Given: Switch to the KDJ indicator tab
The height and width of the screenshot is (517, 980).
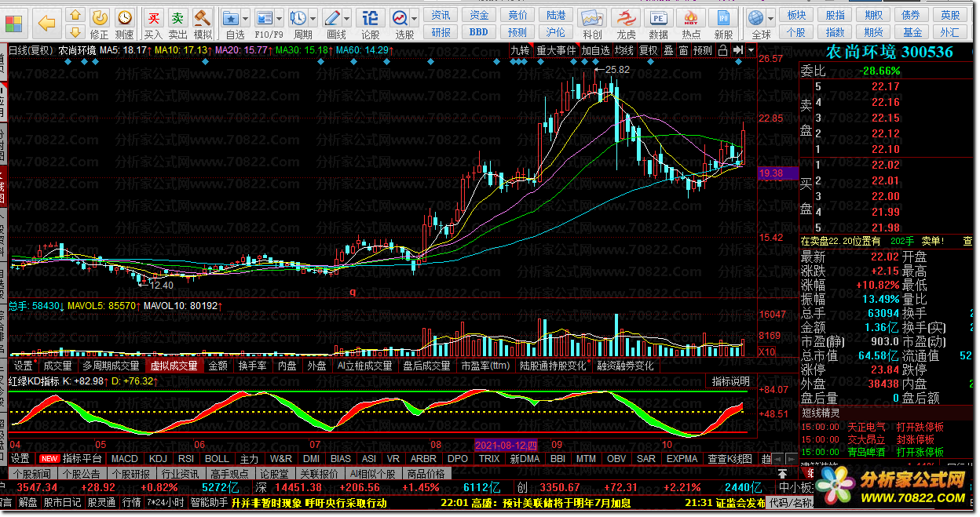Looking at the screenshot, I should pos(158,458).
